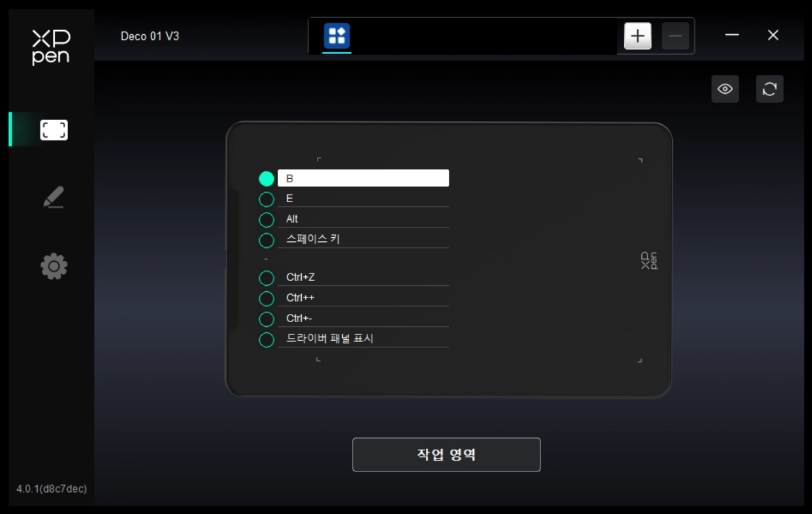Screen dimensions: 812x514
Task: Choose the 스페이스 키 shortcut entry
Action: (x=363, y=239)
